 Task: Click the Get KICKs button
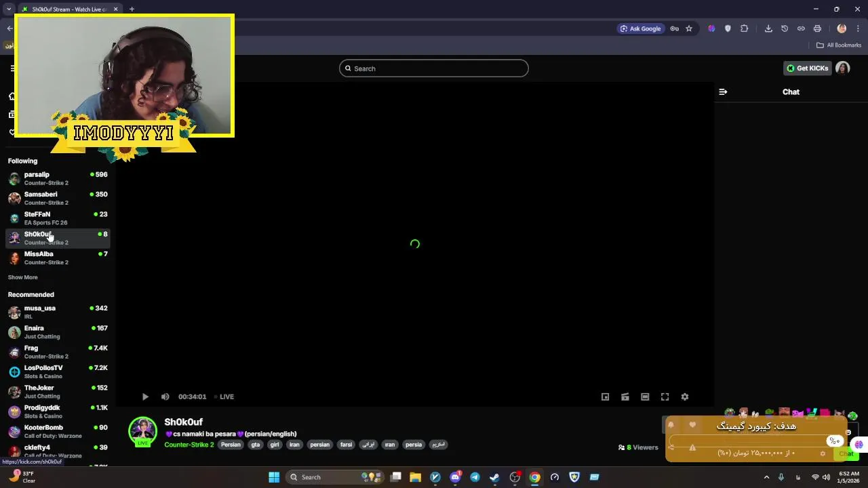point(807,68)
